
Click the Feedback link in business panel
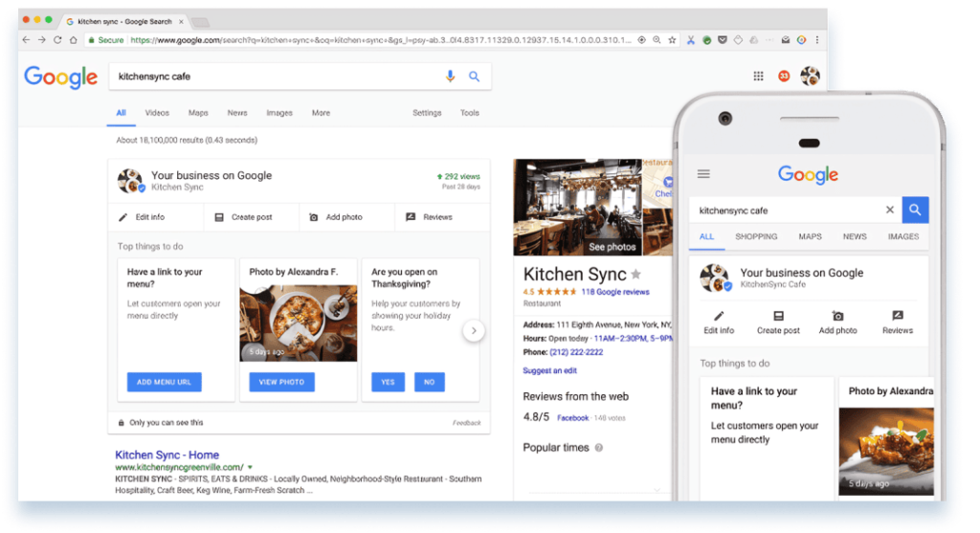tap(466, 423)
